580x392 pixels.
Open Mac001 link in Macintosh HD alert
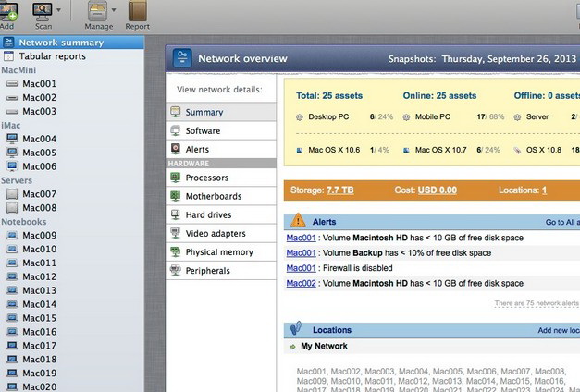[x=301, y=238]
